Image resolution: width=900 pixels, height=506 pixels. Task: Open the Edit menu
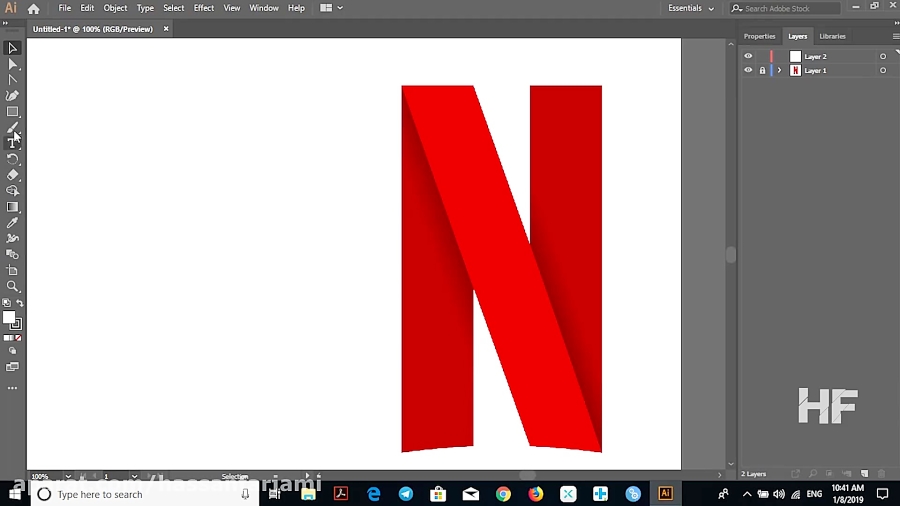[87, 8]
